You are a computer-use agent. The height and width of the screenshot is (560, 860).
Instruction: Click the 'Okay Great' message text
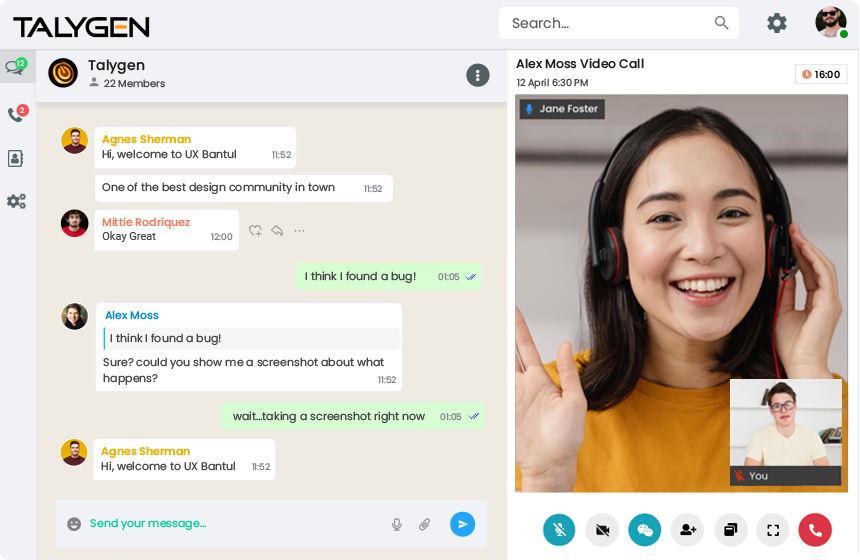click(x=129, y=236)
